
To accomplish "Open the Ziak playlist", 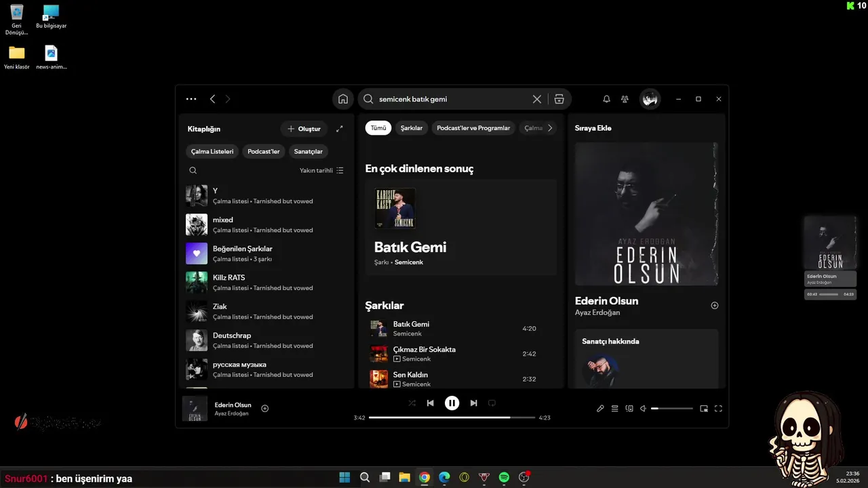I will [268, 311].
